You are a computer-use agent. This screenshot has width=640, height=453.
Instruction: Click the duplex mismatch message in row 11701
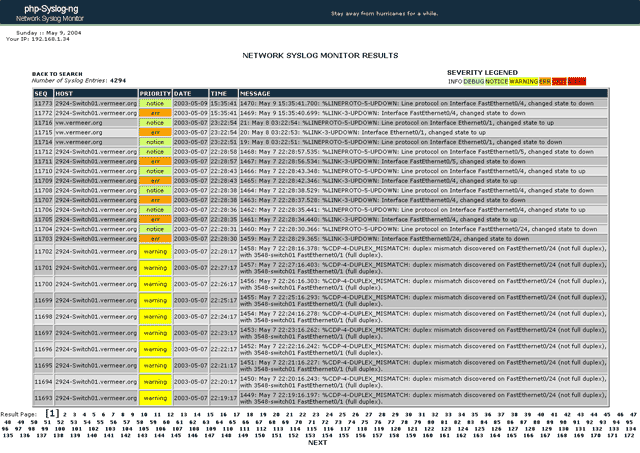pyautogui.click(x=423, y=268)
